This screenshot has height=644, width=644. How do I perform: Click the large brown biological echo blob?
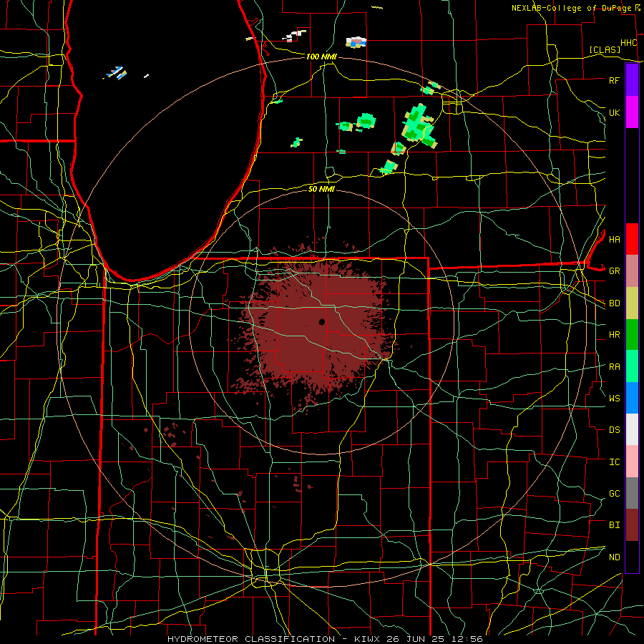[x=316, y=328]
